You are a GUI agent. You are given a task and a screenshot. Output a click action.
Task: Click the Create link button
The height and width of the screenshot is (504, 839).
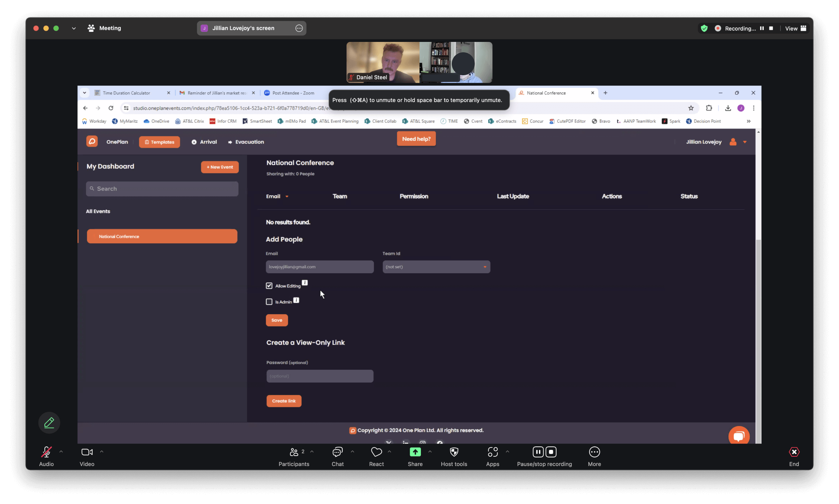(x=284, y=401)
